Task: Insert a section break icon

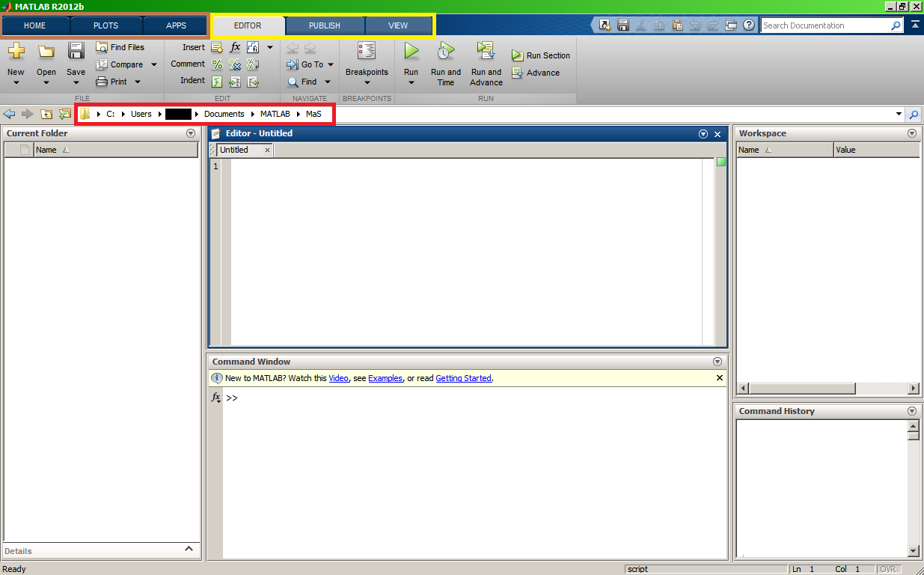Action: tap(217, 47)
